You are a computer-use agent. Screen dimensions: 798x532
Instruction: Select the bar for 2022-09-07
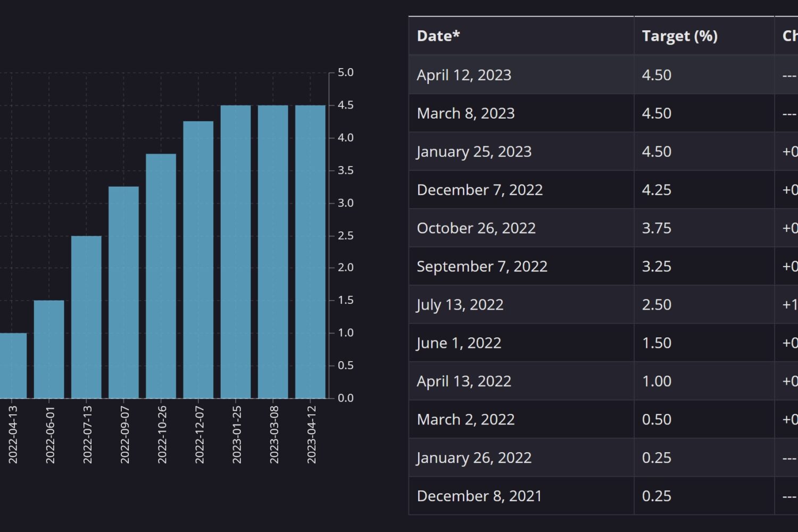click(x=123, y=292)
